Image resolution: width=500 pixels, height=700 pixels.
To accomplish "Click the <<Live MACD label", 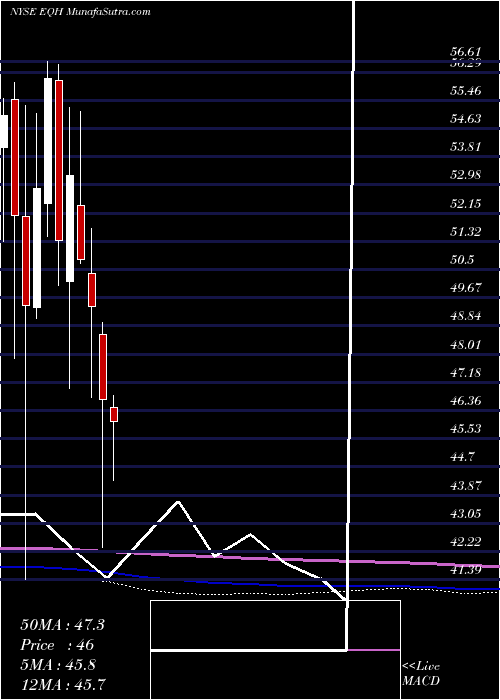I will 421,674.
